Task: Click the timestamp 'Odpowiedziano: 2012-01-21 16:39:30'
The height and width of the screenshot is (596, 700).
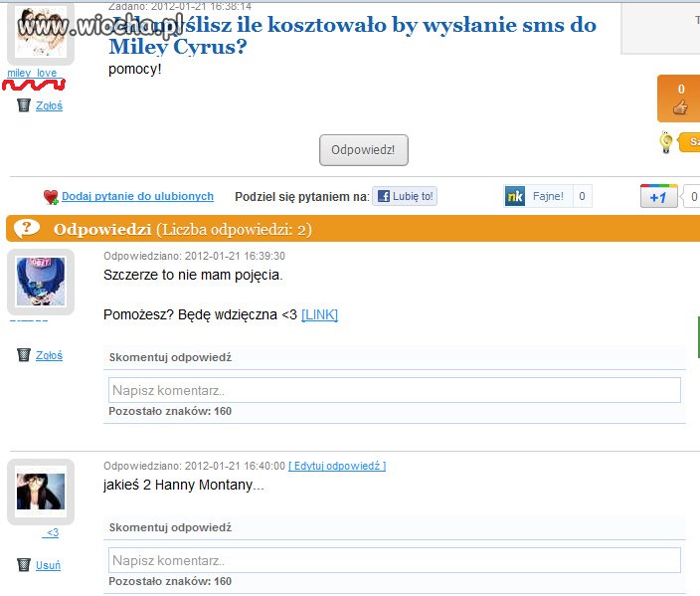Action: tap(194, 256)
